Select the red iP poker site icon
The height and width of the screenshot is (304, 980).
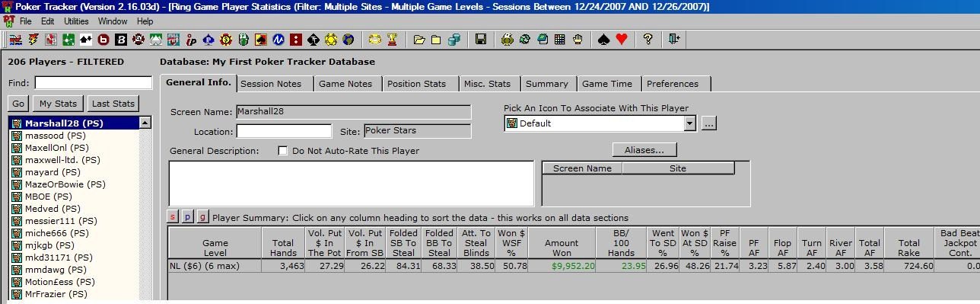point(191,40)
